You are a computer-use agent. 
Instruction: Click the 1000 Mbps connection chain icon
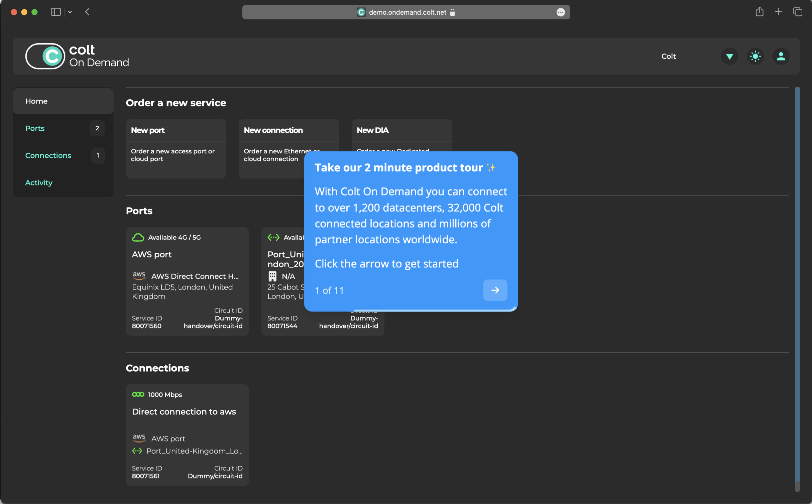[x=138, y=394]
